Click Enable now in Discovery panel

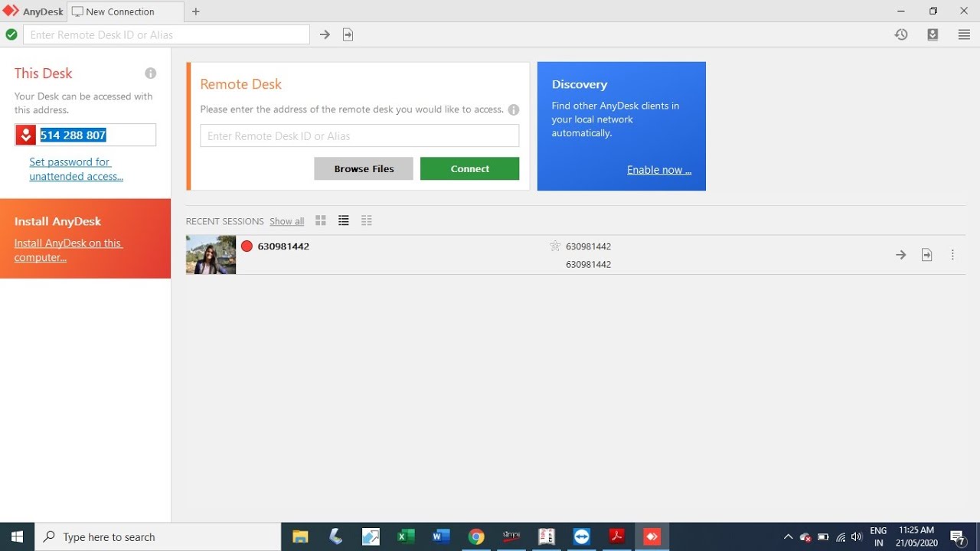pyautogui.click(x=659, y=170)
